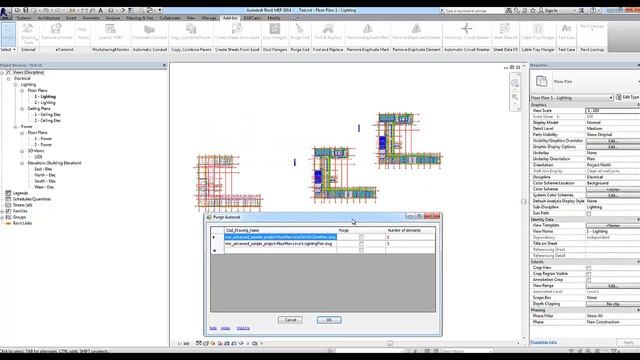Select 2 - Lighting floor plan in browser
Screen dimensions: 640x360
click(45, 103)
